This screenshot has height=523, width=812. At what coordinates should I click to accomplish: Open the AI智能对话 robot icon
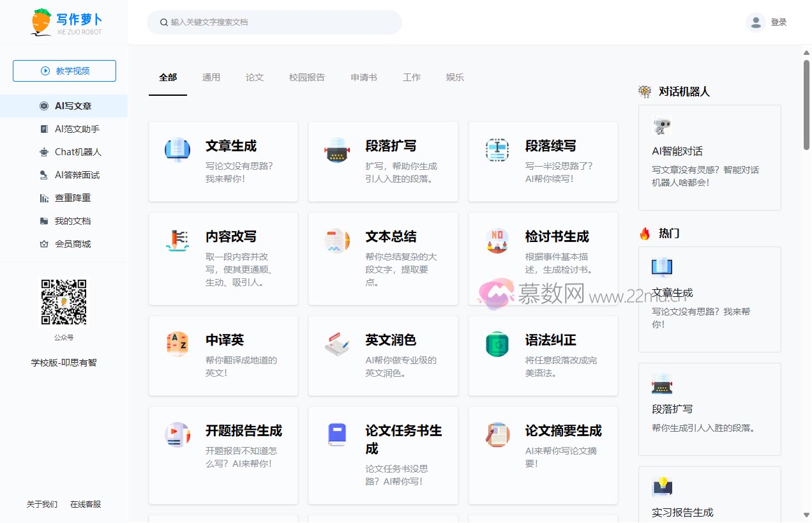coord(662,126)
